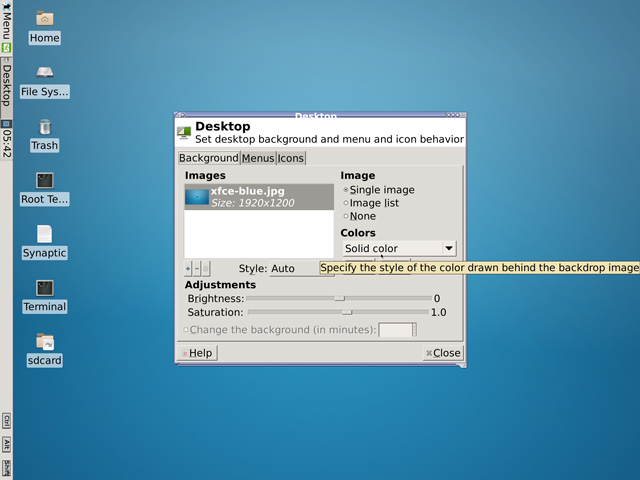This screenshot has height=480, width=640.
Task: Open the Style dropdown showing Auto
Action: [294, 269]
